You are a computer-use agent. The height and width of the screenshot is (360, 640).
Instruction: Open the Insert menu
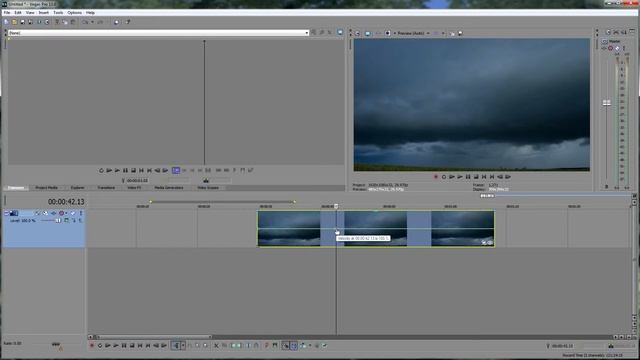pos(44,13)
